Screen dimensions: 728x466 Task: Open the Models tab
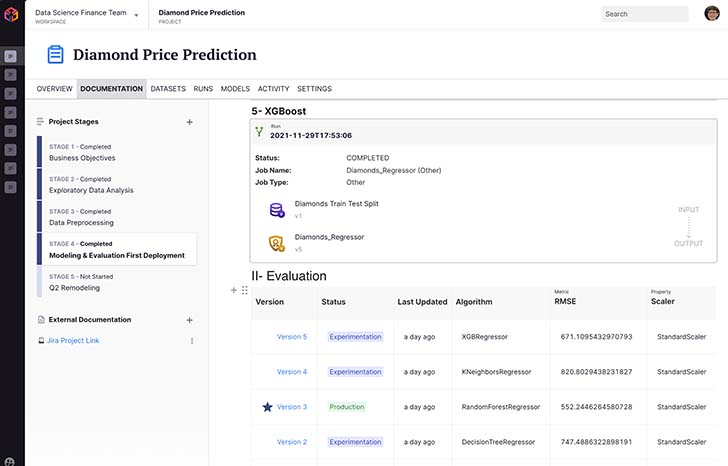coord(235,89)
